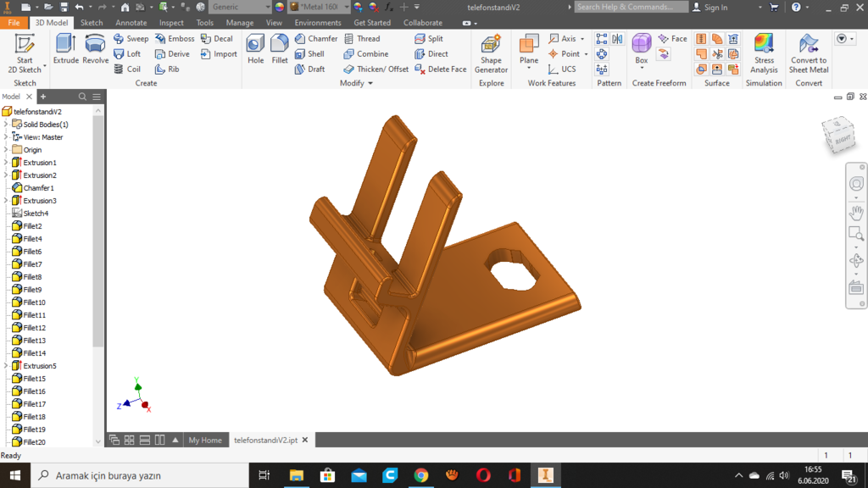Use the Split tool
Screen dimensions: 868x488
pos(429,39)
